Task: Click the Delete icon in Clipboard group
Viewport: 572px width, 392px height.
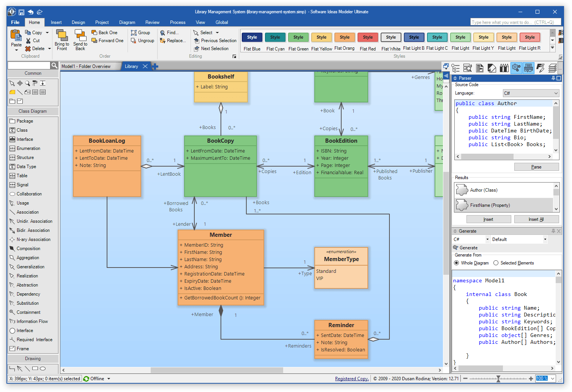Action: pyautogui.click(x=28, y=49)
